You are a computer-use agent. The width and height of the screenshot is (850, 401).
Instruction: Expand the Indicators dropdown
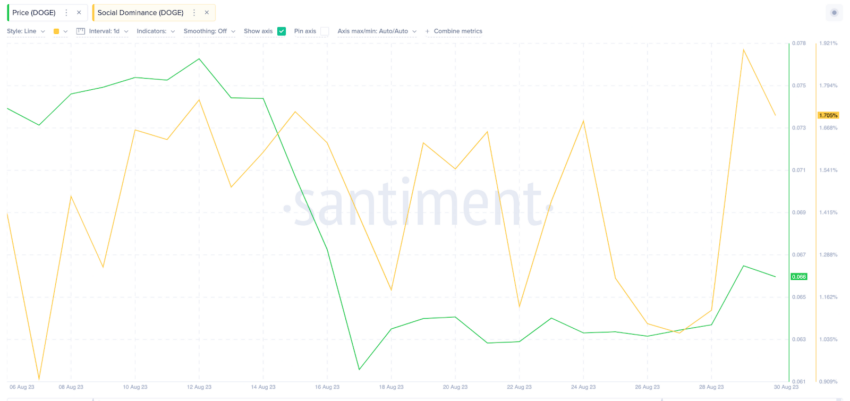click(156, 31)
